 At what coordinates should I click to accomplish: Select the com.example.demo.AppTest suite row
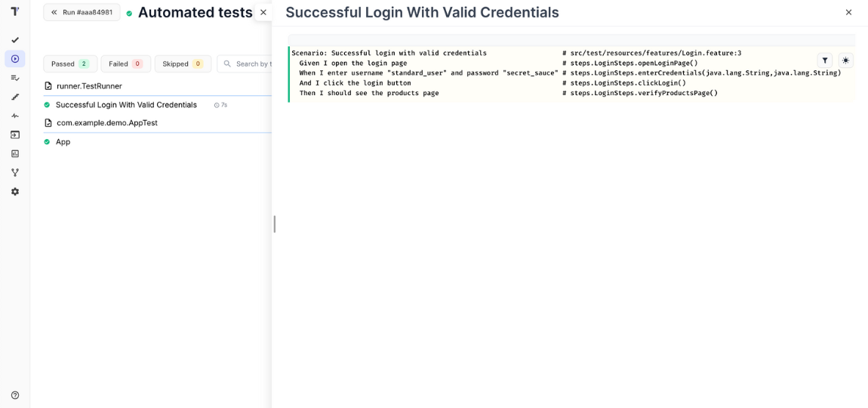coord(106,122)
